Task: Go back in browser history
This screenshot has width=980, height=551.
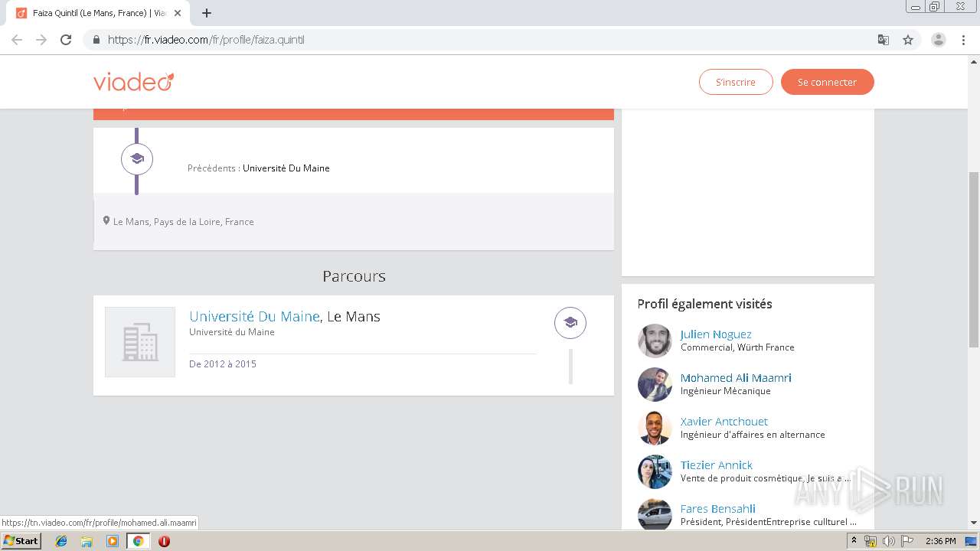Action: coord(17,40)
